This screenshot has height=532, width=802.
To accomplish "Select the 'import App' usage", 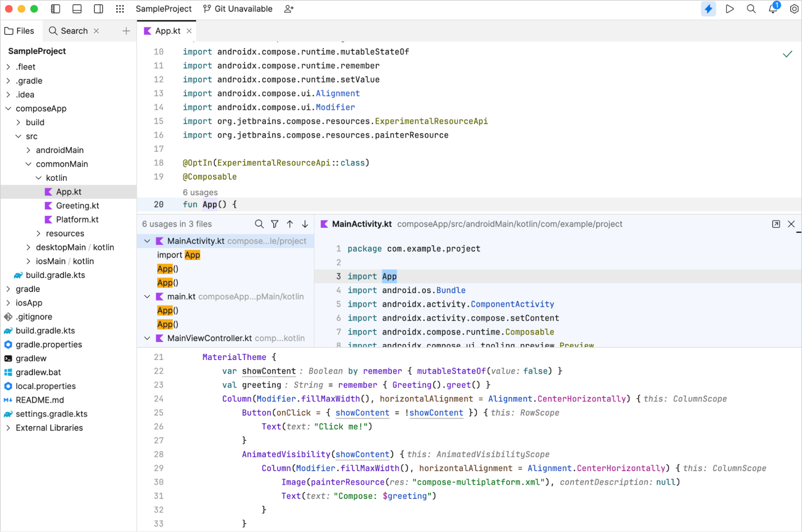I will tap(179, 255).
